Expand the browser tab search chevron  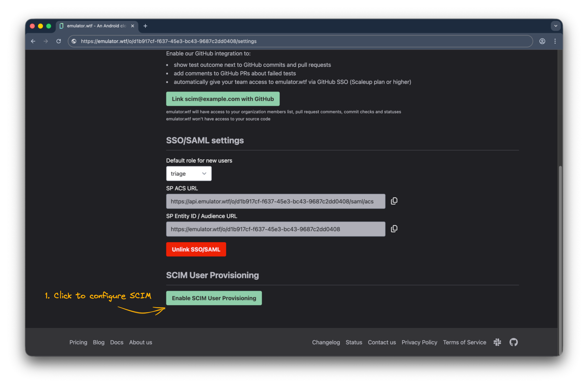[556, 26]
